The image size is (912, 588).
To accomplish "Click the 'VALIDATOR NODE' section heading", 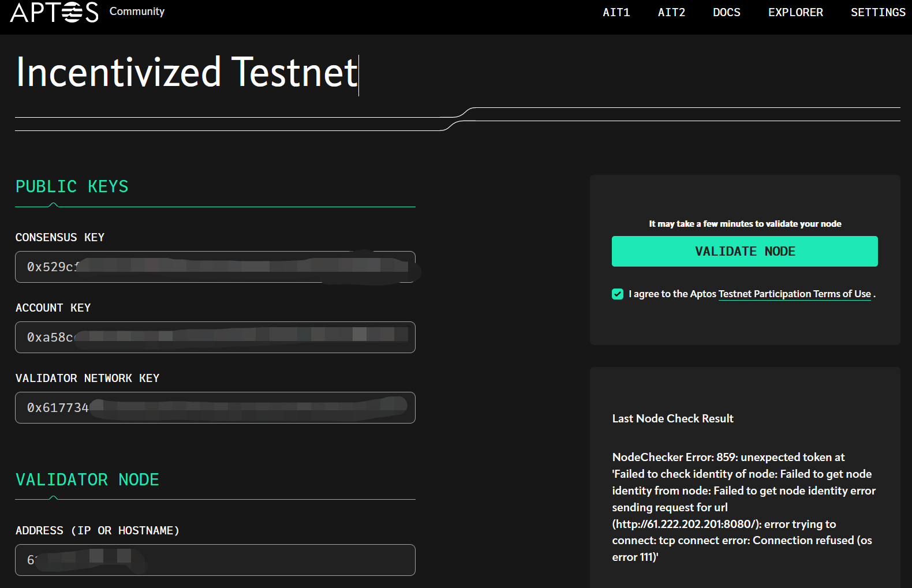I will 87,480.
